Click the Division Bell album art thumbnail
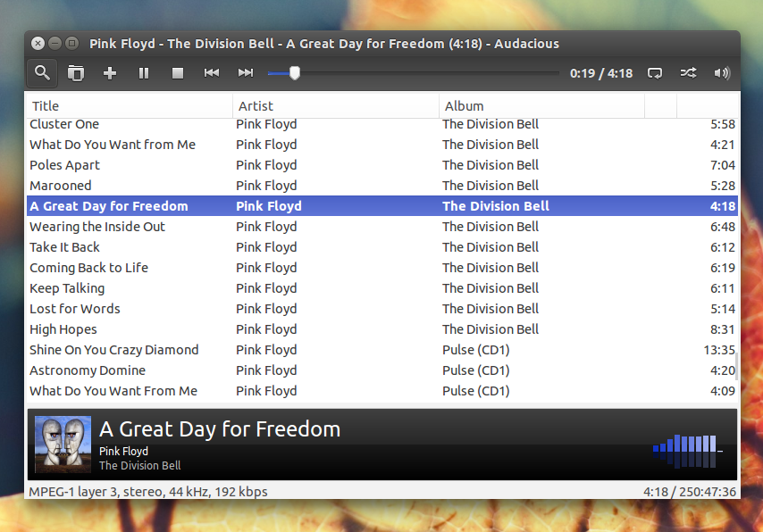The height and width of the screenshot is (532, 763). pyautogui.click(x=63, y=444)
